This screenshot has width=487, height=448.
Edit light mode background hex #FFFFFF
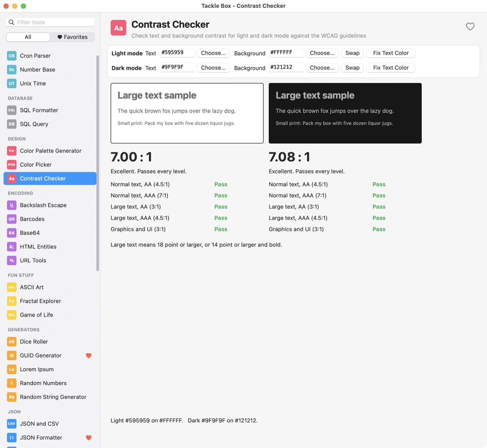coord(286,53)
